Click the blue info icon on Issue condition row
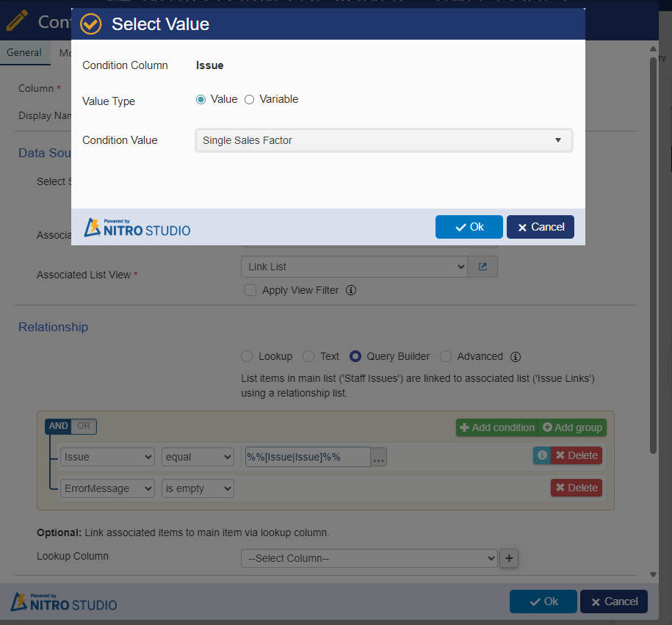672x625 pixels. tap(541, 455)
